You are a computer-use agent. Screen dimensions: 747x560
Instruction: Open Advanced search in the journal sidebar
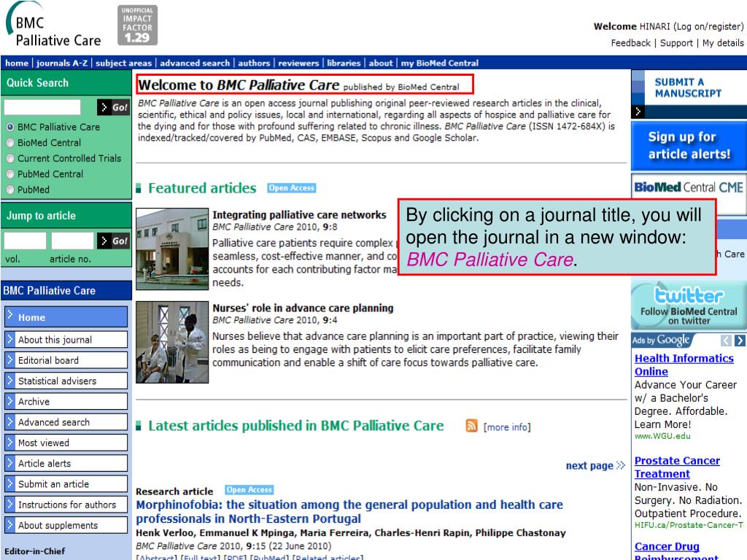tap(66, 422)
